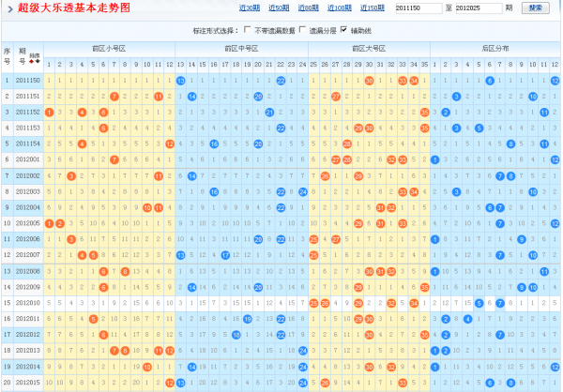
Task: Click blue ball 16 in row 2011154
Action: pyautogui.click(x=214, y=143)
